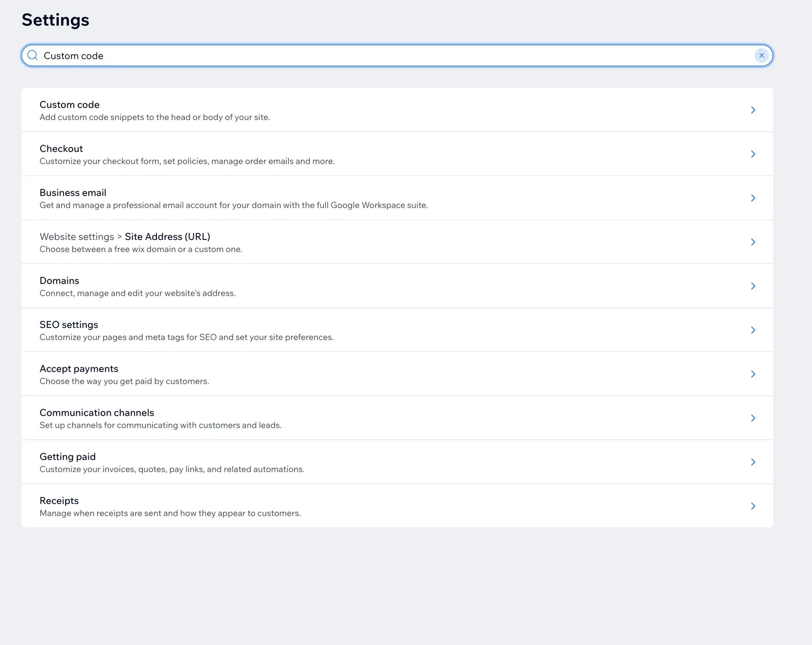Open Accept payments settings
This screenshot has height=645, width=812.
point(79,369)
